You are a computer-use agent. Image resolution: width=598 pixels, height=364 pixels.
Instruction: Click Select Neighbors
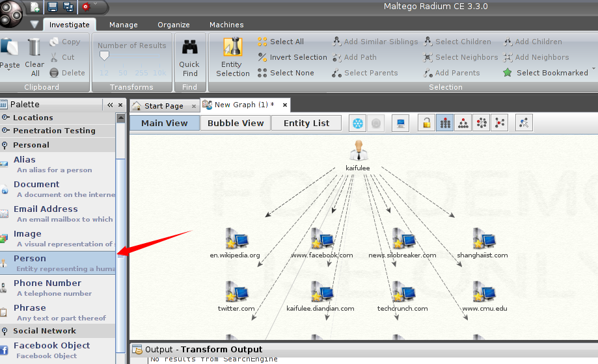(x=461, y=57)
